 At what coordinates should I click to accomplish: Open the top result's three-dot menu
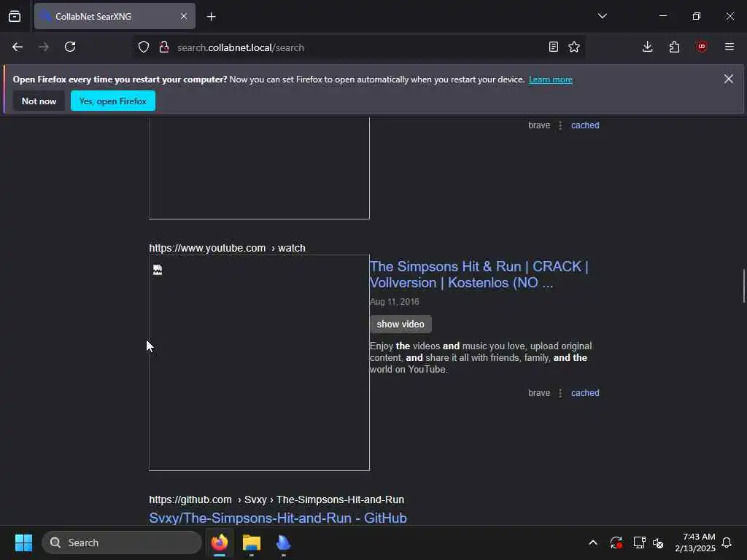560,125
